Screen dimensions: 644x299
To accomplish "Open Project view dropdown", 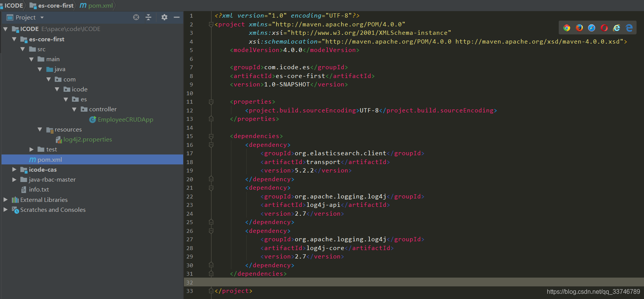I will pos(42,18).
